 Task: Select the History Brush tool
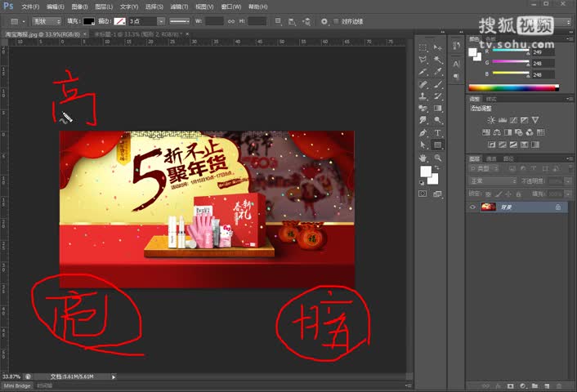437,96
